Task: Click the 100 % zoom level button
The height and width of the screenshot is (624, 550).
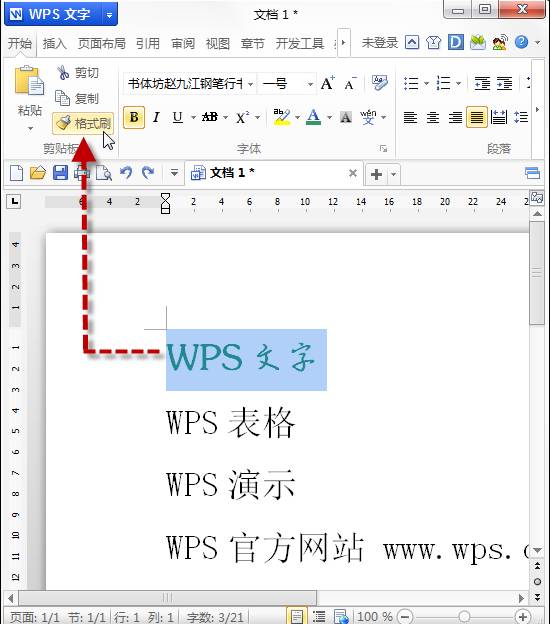Action: pyautogui.click(x=374, y=616)
